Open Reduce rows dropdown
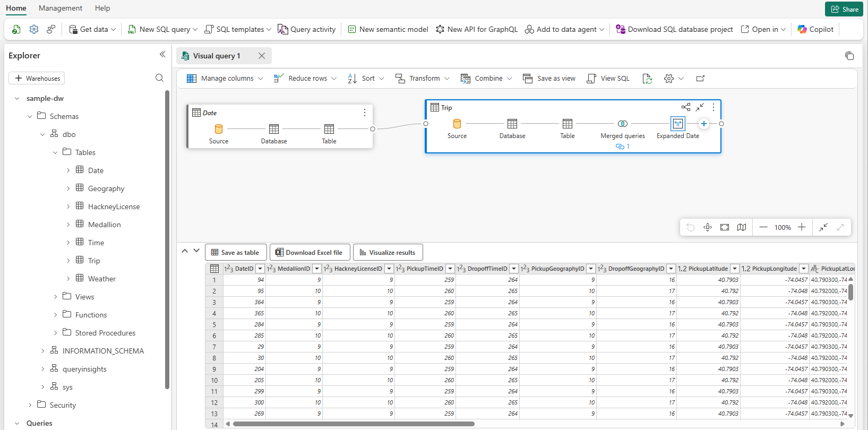This screenshot has width=868, height=430. 305,79
